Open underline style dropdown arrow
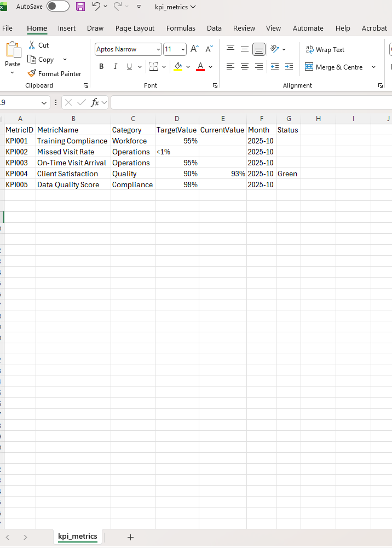Screen dimensions: 392x548 pos(140,67)
